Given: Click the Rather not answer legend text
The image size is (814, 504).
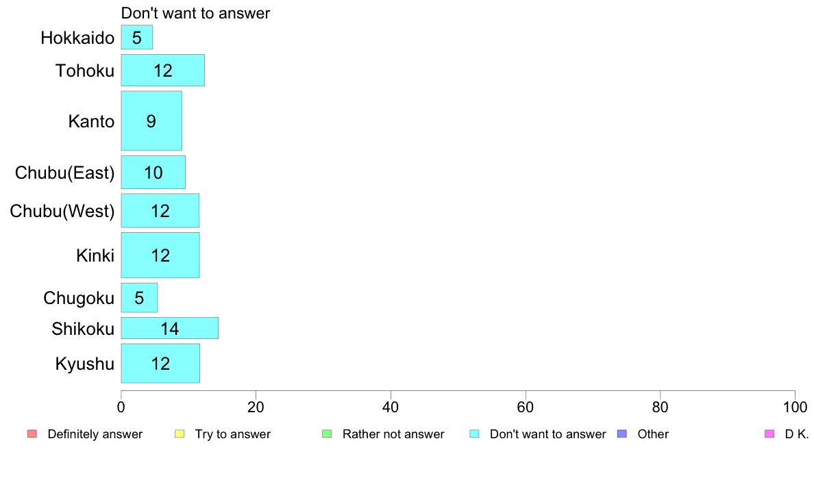Looking at the screenshot, I should (x=393, y=434).
